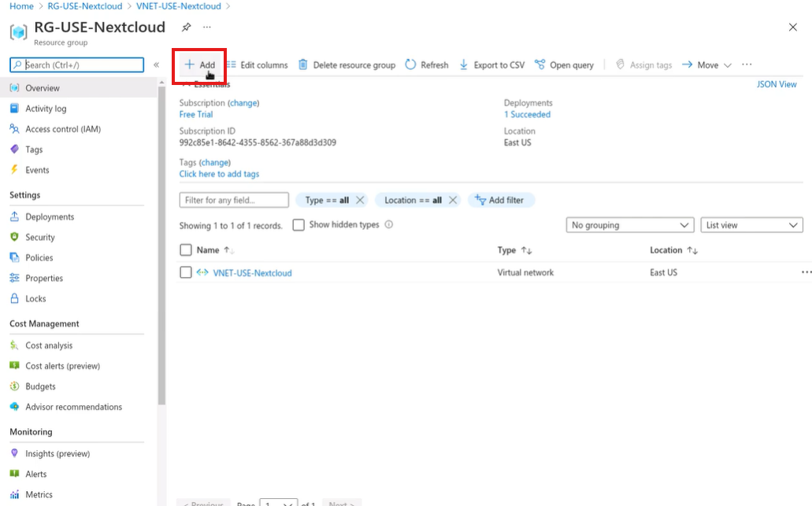This screenshot has width=812, height=506.
Task: Click the Security shield icon
Action: [x=14, y=237]
